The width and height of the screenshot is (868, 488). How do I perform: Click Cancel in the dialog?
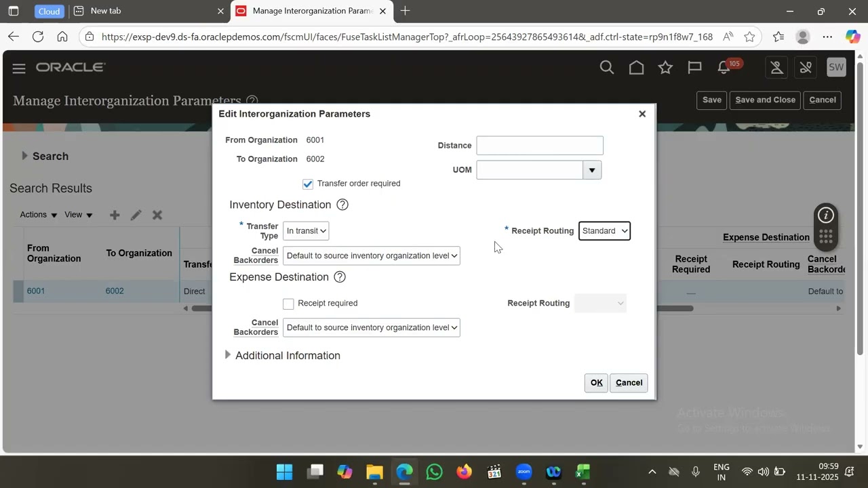[x=629, y=383]
